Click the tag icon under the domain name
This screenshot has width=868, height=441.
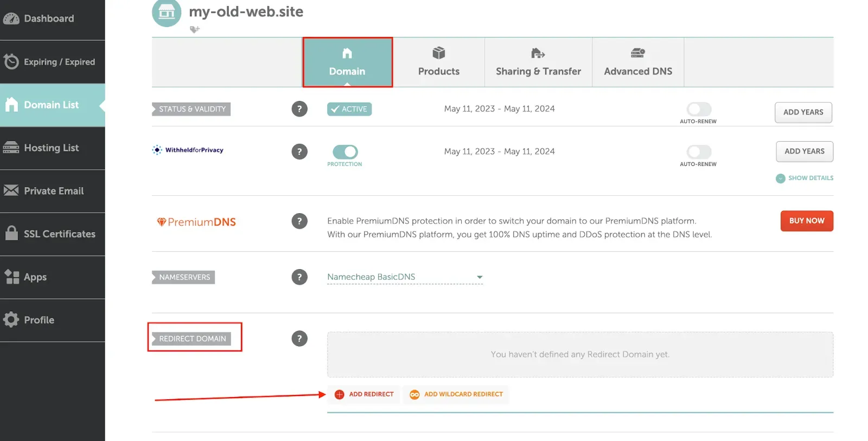[195, 29]
